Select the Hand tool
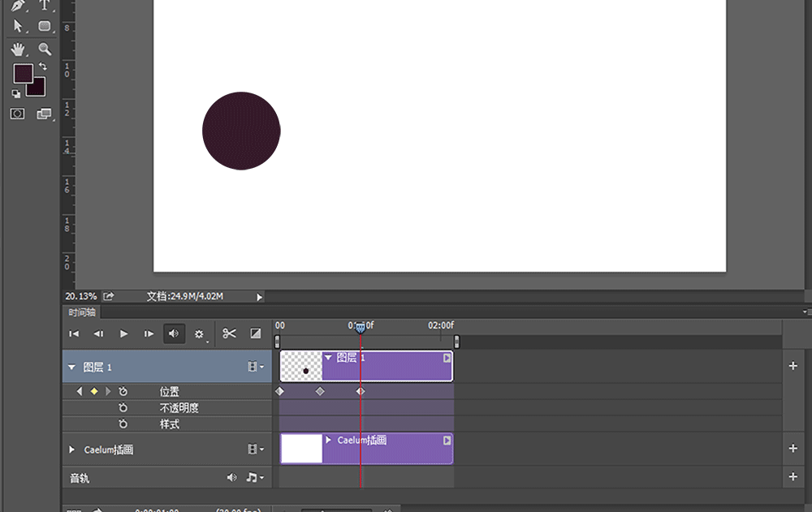The image size is (812, 512). pyautogui.click(x=19, y=49)
